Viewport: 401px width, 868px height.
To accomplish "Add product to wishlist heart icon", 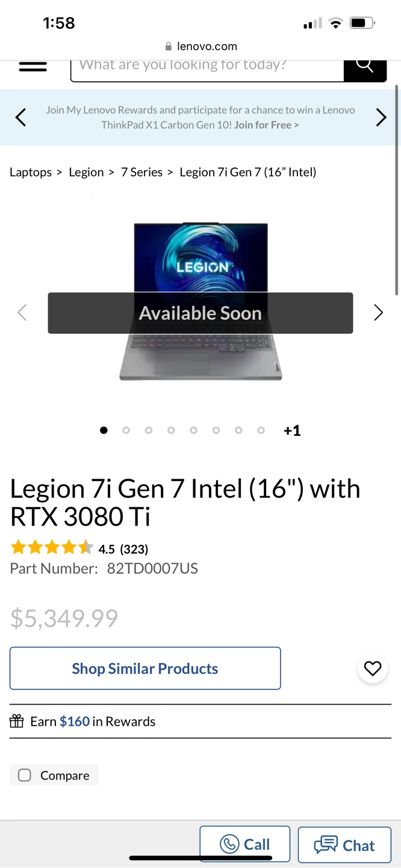I will (x=373, y=668).
